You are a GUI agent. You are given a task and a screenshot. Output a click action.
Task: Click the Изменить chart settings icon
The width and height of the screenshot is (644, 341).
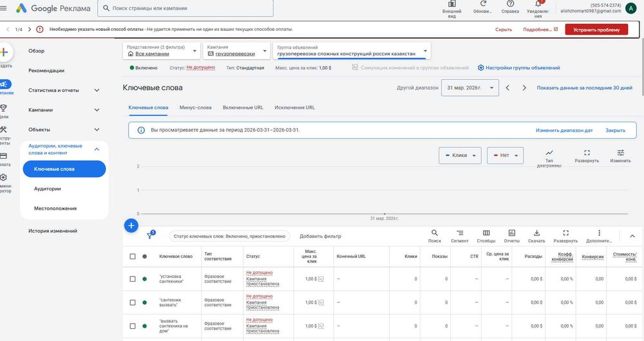click(621, 152)
